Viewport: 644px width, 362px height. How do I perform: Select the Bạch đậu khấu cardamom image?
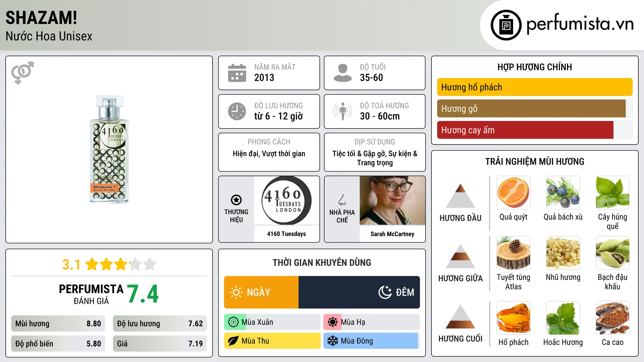(x=613, y=253)
